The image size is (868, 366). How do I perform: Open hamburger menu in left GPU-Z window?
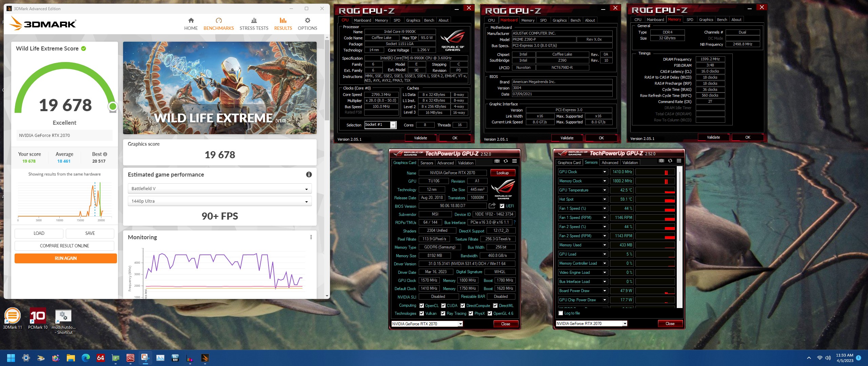click(514, 161)
